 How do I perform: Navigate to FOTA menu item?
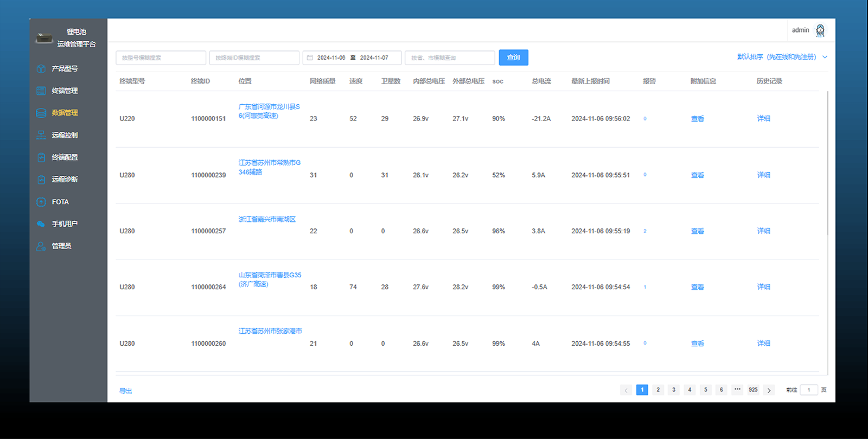(60, 202)
